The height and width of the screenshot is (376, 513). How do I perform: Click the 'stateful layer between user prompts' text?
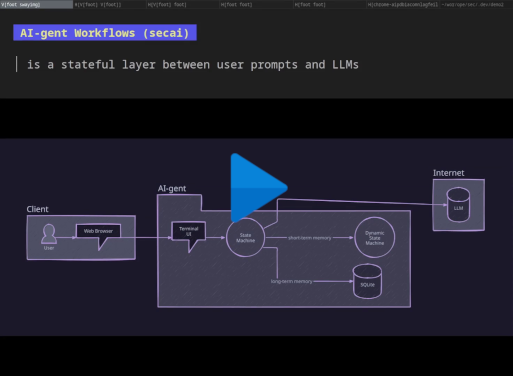pyautogui.click(x=179, y=64)
